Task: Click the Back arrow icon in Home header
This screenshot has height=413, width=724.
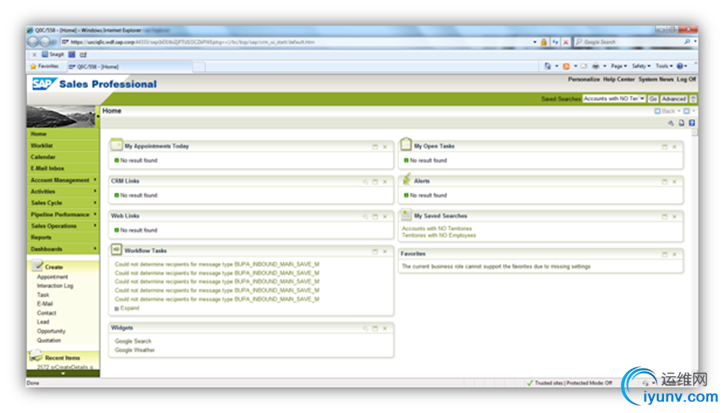Action: coord(658,111)
